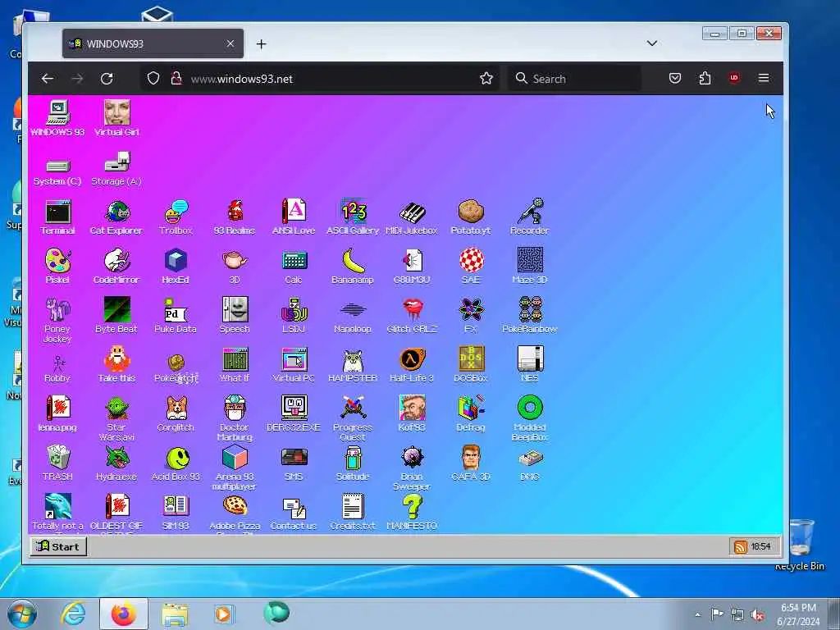This screenshot has width=840, height=630.
Task: Bookmark this page with the star
Action: (x=486, y=79)
